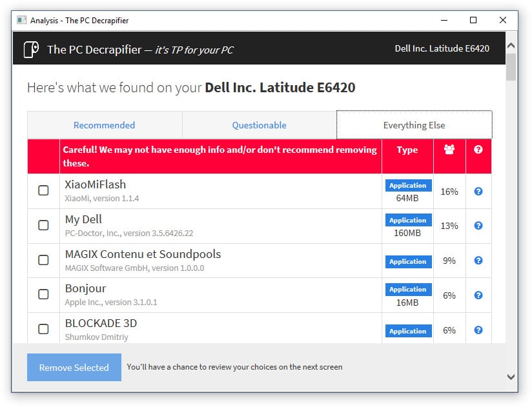Click the 16% removal percentage for XiaoMiFlash
Screen dimensions: 532x407
(x=449, y=192)
